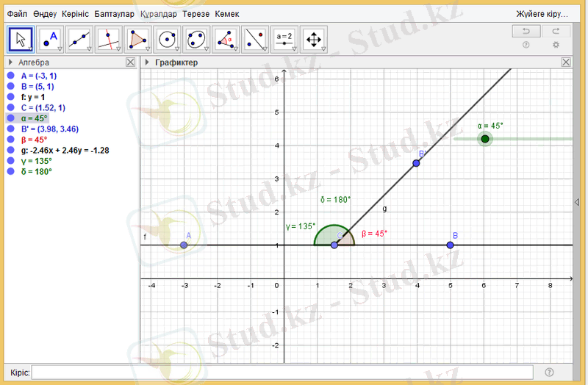Open the Баптаулар menu

tap(115, 14)
